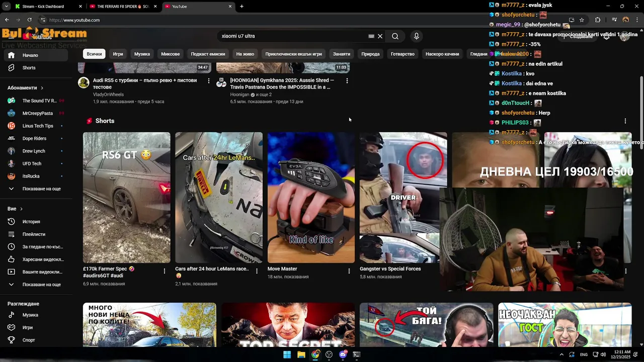Click the YouTube search magnifier button
The height and width of the screenshot is (362, 644).
(395, 36)
